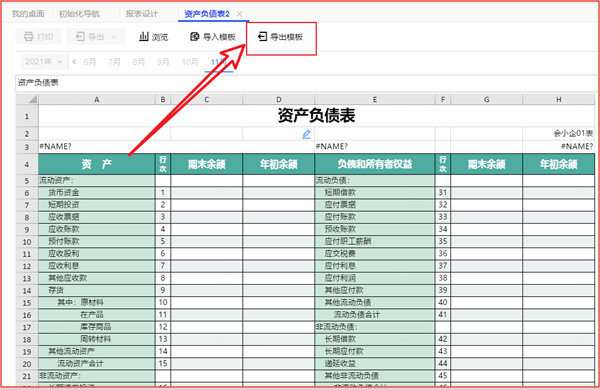Click the 应交税费 cell
This screenshot has width=600, height=389.
pyautogui.click(x=375, y=254)
